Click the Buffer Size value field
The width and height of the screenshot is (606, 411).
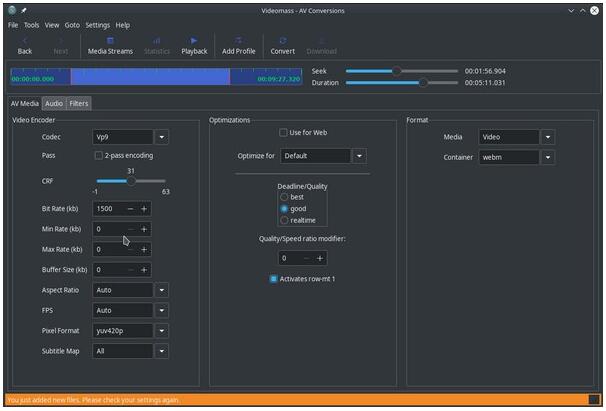[x=110, y=270]
